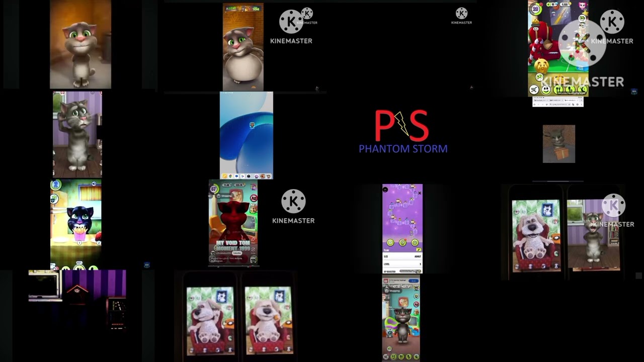Tap the right round button under the purple map
644x362 pixels.
click(415, 243)
